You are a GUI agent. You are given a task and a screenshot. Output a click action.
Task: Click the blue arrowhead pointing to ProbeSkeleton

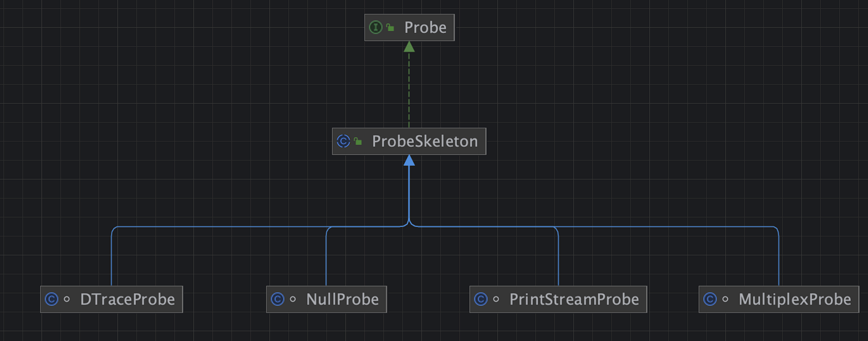click(409, 161)
